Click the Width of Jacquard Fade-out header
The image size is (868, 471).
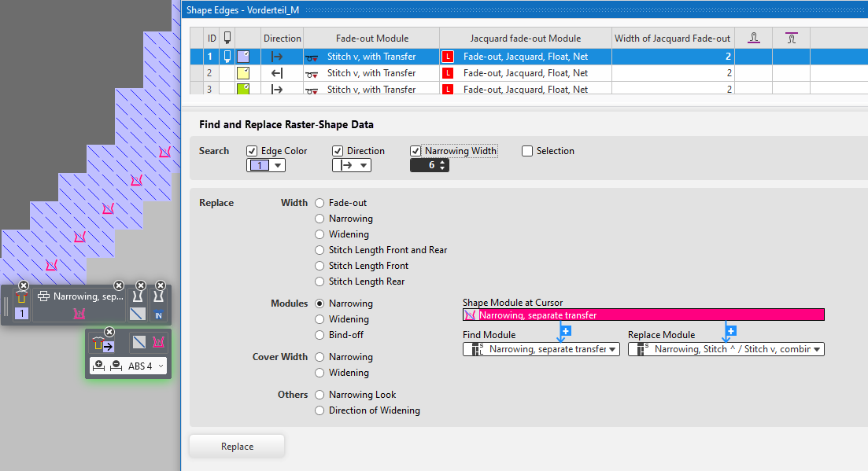point(673,38)
